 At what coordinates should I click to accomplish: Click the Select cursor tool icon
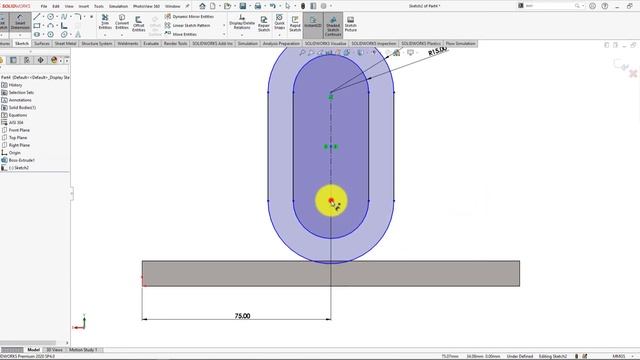(x=288, y=6)
